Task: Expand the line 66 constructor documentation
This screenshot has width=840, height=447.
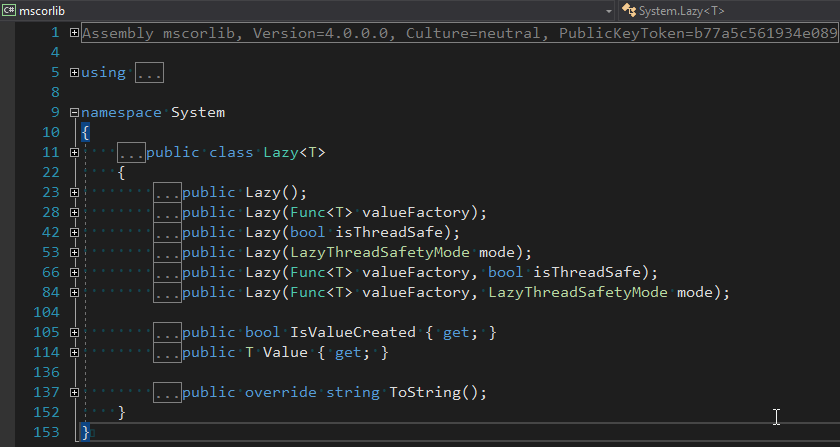Action: click(74, 273)
